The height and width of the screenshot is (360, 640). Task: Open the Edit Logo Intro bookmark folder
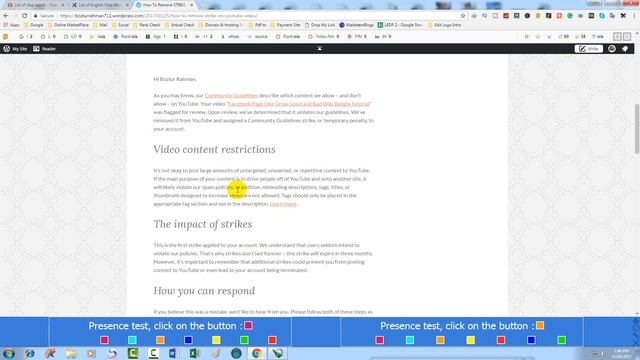coord(444,25)
